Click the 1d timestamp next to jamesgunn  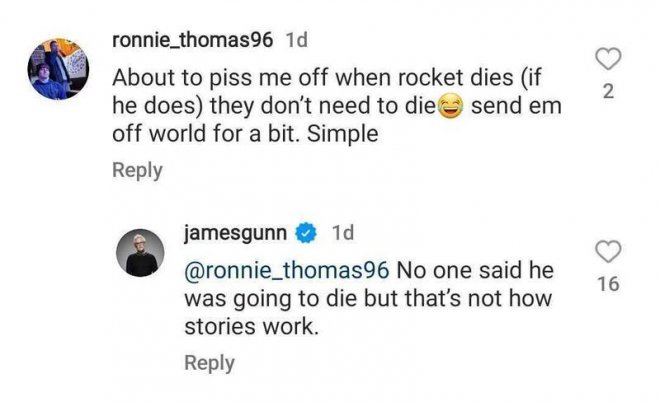point(342,233)
